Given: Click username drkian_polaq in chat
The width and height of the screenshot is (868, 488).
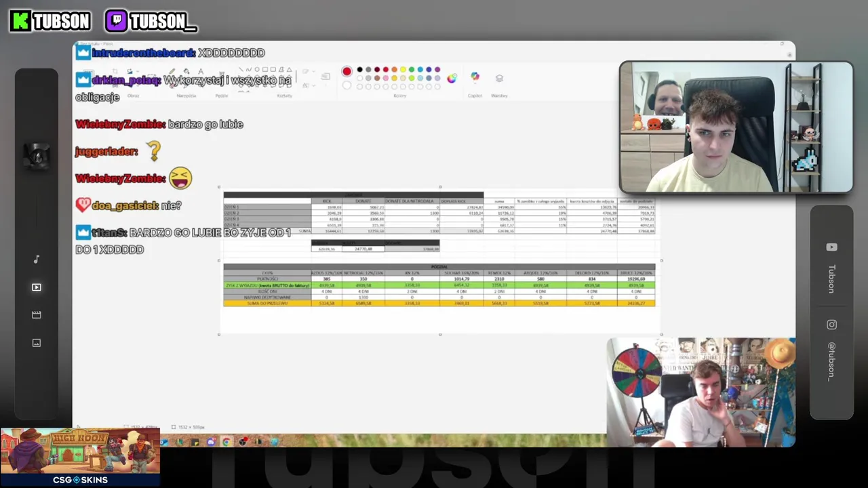Looking at the screenshot, I should click(x=125, y=80).
